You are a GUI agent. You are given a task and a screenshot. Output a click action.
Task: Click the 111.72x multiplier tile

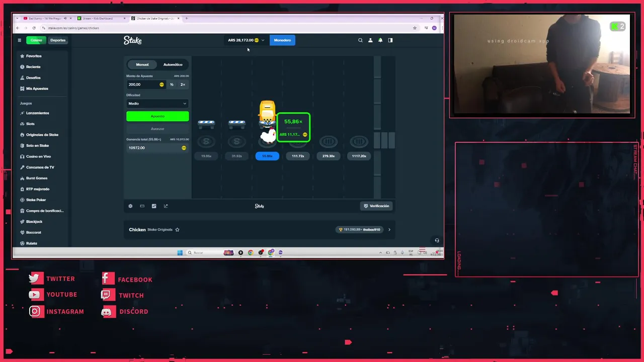(x=298, y=156)
